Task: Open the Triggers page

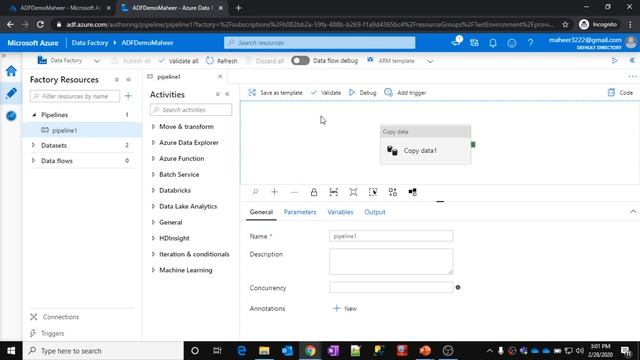Action: pyautogui.click(x=47, y=333)
